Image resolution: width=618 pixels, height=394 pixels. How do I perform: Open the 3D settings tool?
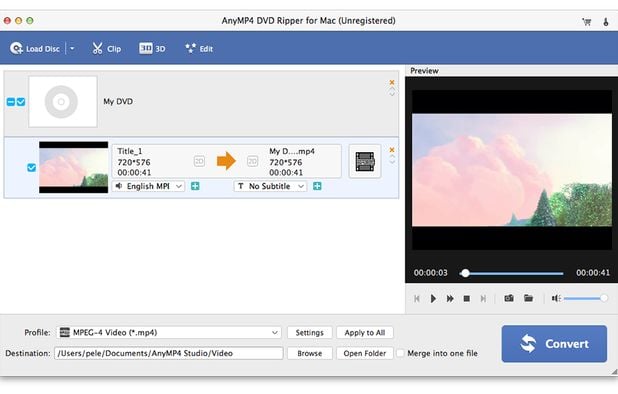(x=152, y=48)
